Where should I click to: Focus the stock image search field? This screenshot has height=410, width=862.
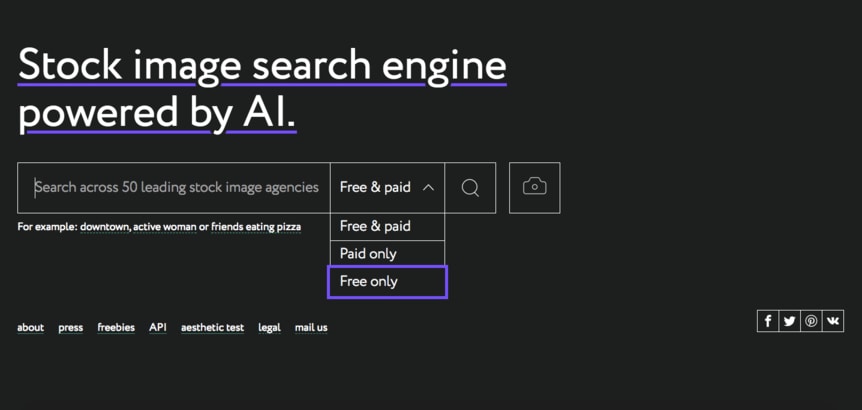point(175,188)
